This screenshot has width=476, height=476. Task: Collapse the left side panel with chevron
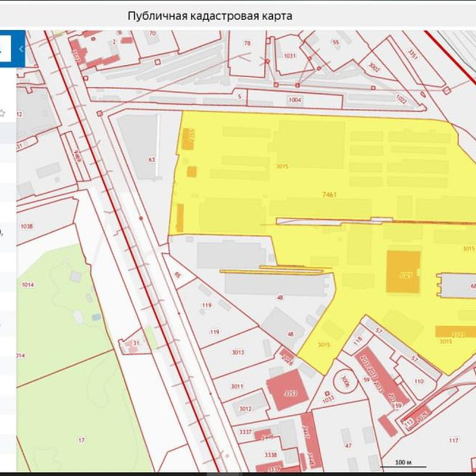point(21,49)
